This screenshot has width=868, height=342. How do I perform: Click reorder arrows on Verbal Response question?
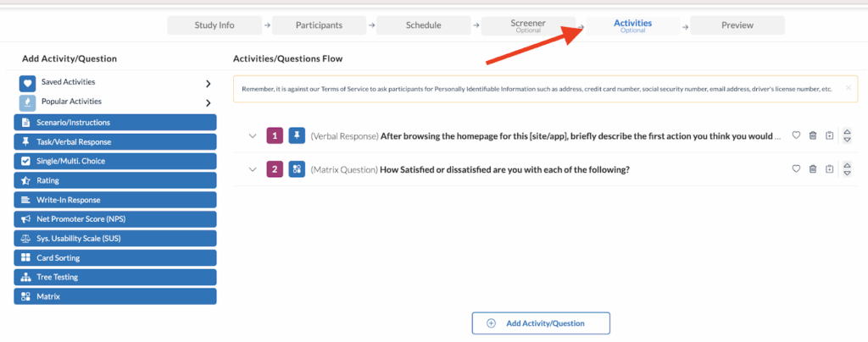point(848,135)
